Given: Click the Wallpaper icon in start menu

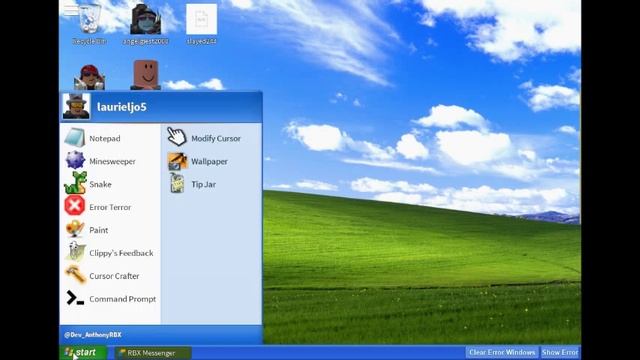Looking at the screenshot, I should (177, 161).
